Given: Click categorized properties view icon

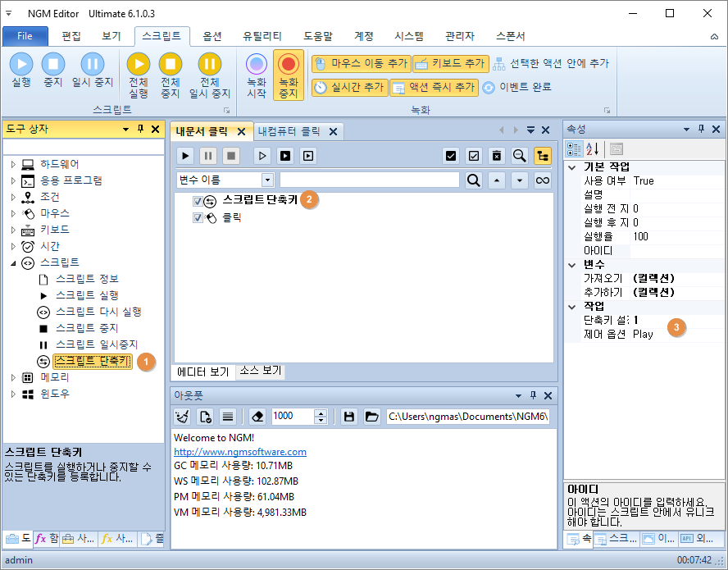Looking at the screenshot, I should coord(574,149).
